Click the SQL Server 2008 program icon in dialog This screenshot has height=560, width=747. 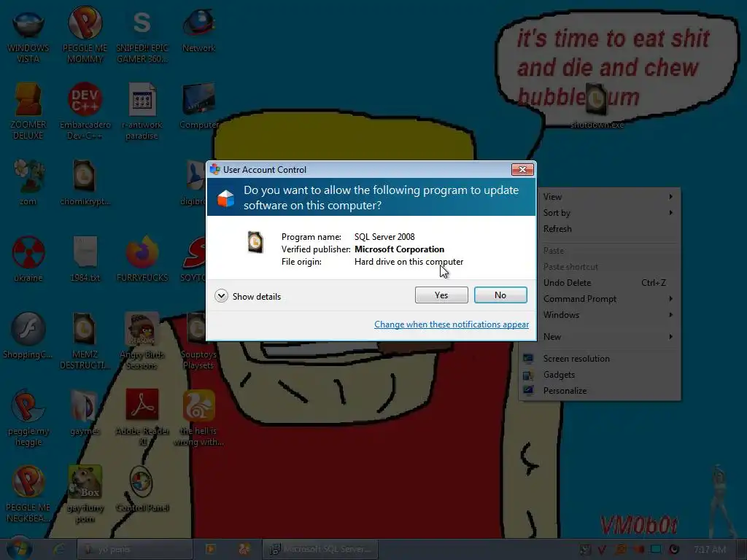pos(255,242)
